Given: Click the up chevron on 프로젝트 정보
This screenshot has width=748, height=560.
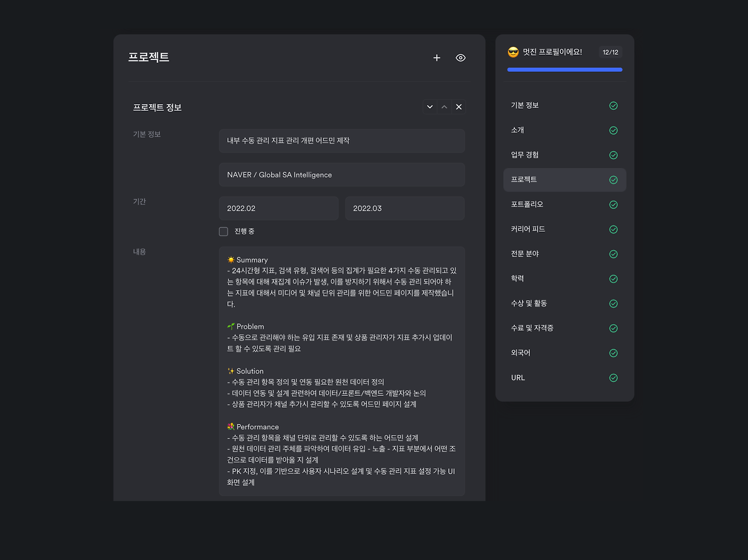Looking at the screenshot, I should (444, 107).
